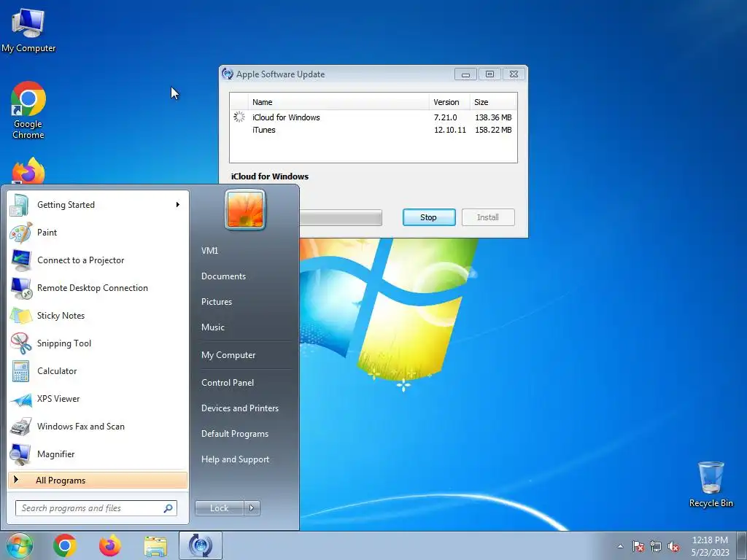Open My Computer in the Start menu

tap(228, 355)
